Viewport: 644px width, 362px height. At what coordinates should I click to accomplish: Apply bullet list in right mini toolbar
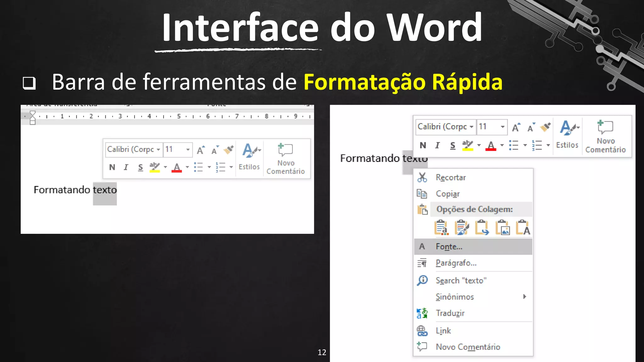point(514,145)
